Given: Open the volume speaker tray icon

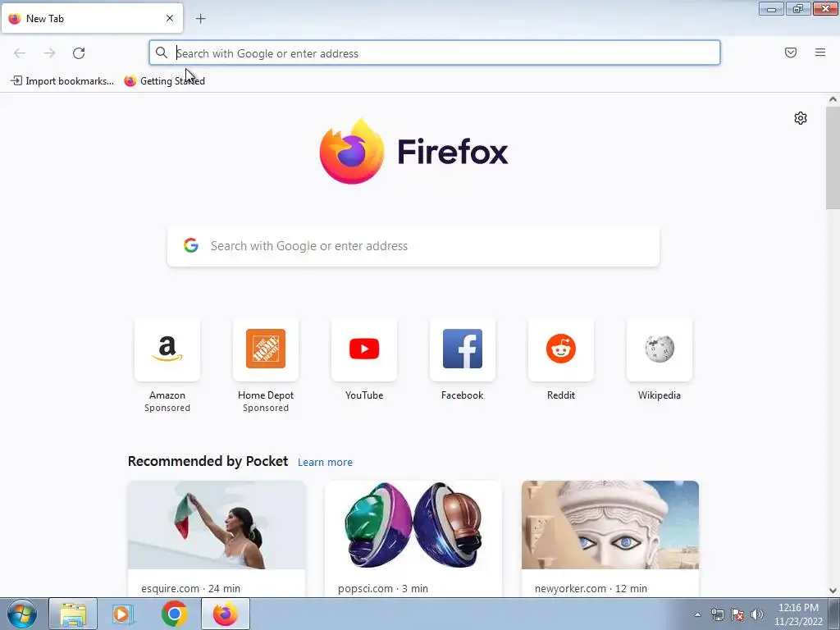Looking at the screenshot, I should [x=757, y=614].
